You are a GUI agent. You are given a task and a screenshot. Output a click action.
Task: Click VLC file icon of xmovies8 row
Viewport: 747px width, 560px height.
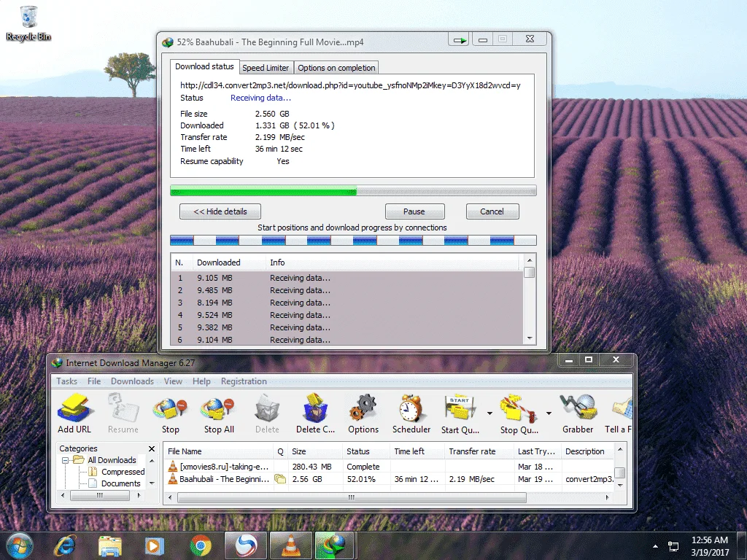pos(172,467)
